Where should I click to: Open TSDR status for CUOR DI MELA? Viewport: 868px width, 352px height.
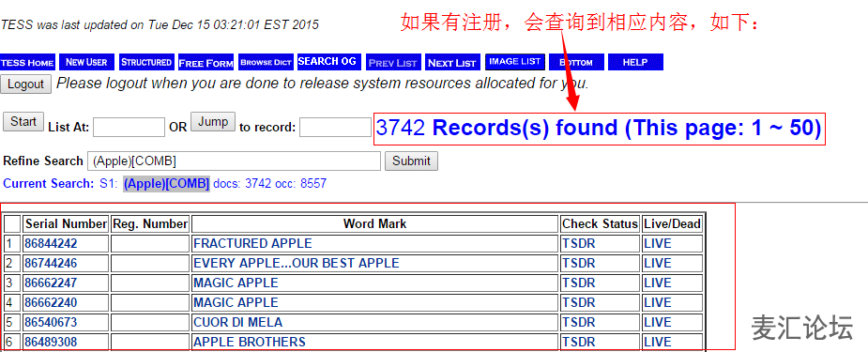tap(578, 322)
